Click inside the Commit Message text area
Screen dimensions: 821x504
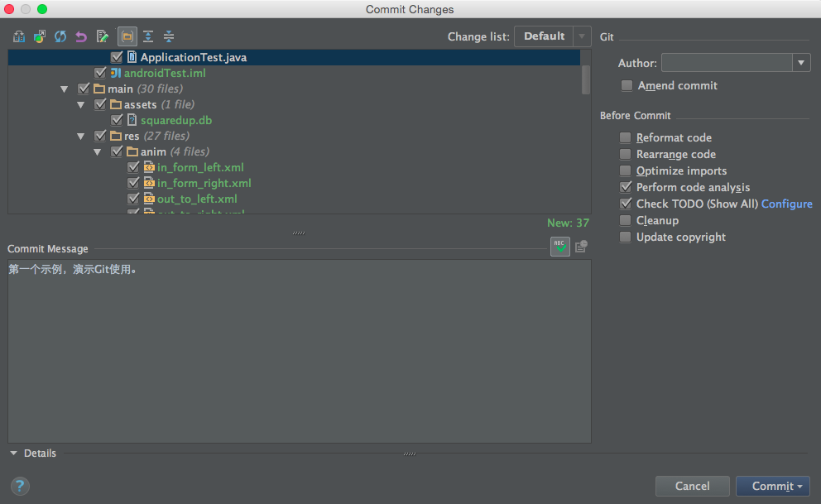(x=300, y=351)
